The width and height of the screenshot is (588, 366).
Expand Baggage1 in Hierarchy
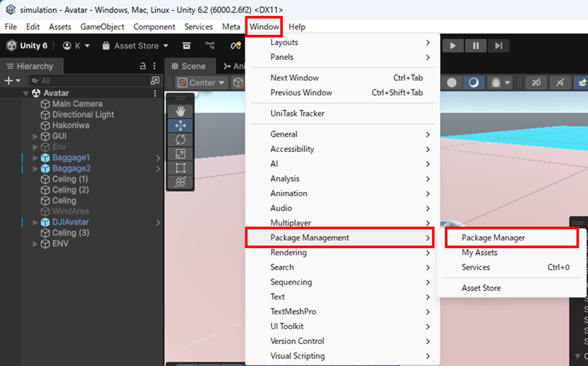[x=35, y=157]
